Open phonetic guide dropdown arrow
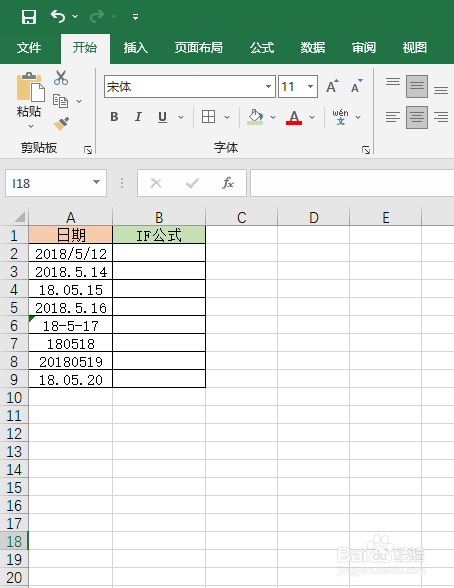 [358, 117]
